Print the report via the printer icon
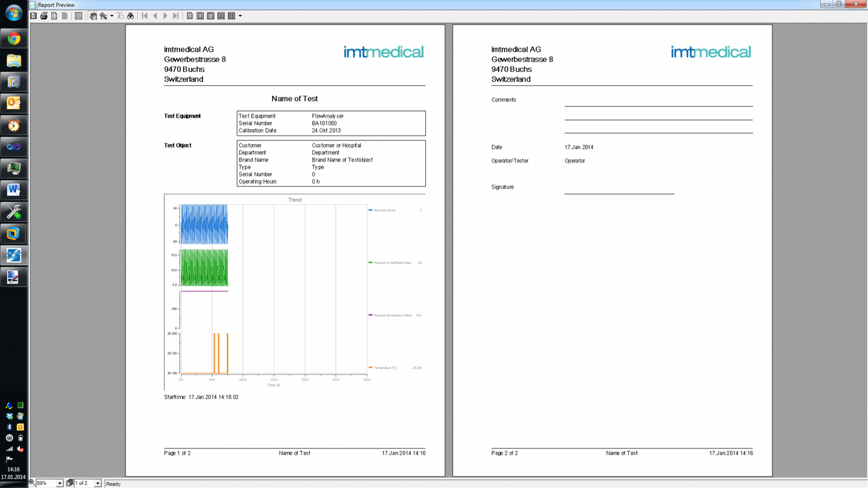Screen dimensions: 868x488 (x=43, y=15)
